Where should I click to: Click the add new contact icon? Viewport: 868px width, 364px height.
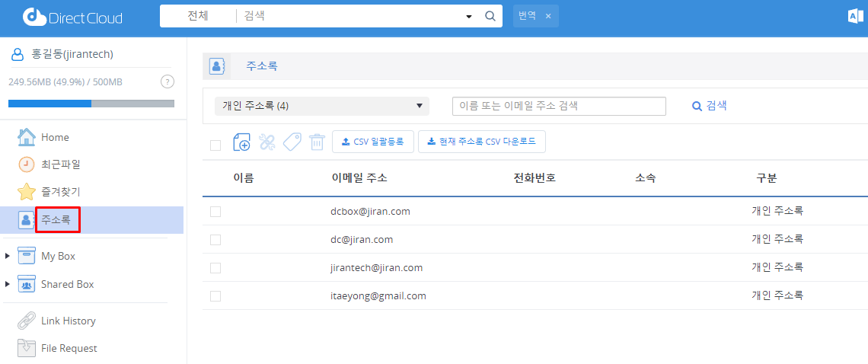(241, 142)
